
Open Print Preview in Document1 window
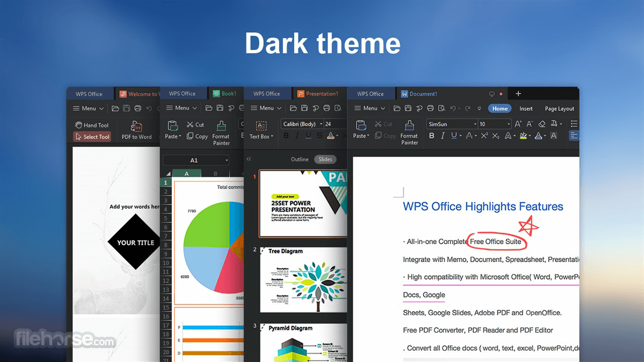[441, 109]
